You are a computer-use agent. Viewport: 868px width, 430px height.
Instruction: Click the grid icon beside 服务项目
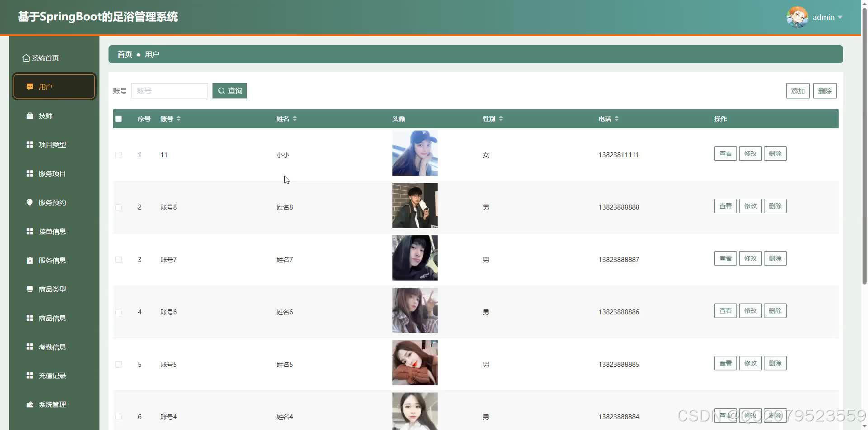coord(30,173)
